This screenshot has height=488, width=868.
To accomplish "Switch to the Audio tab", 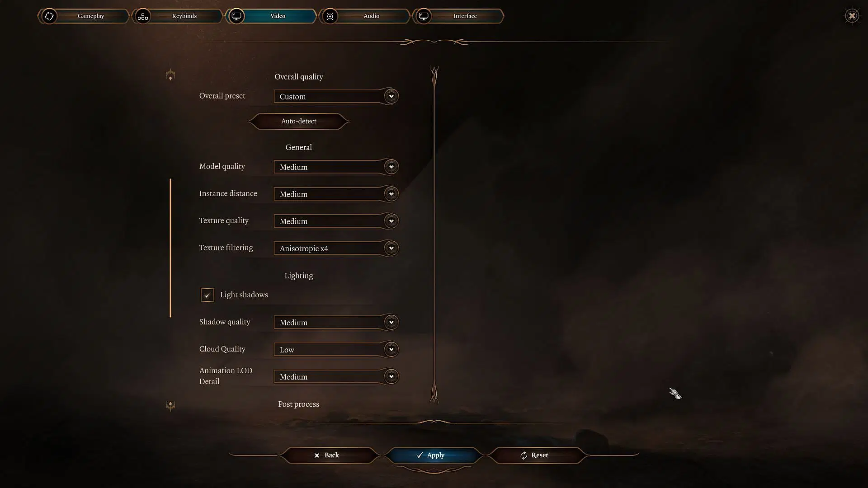I will (372, 15).
